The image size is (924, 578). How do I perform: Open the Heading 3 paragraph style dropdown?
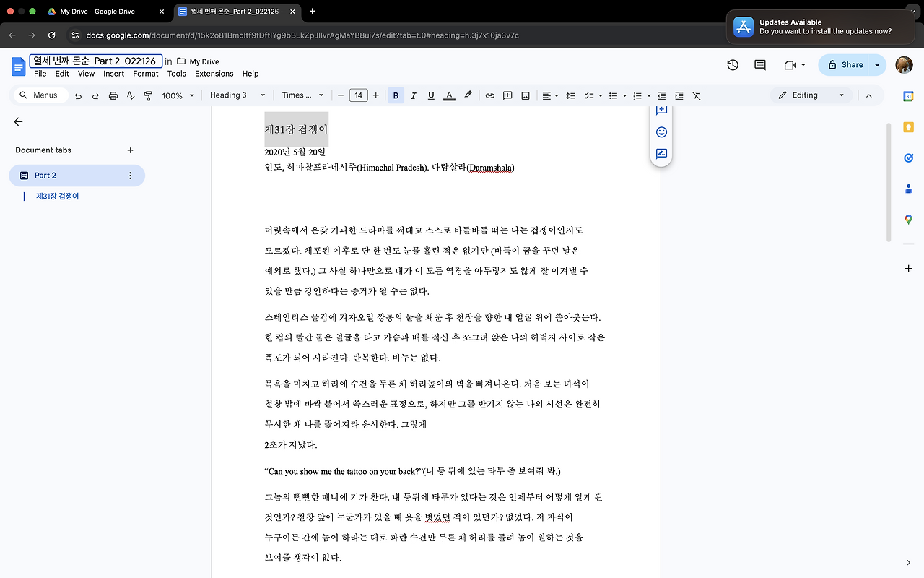pos(237,95)
